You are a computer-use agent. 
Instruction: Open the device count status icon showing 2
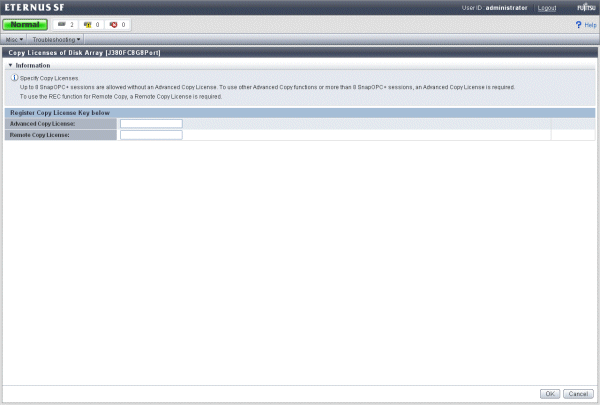65,24
